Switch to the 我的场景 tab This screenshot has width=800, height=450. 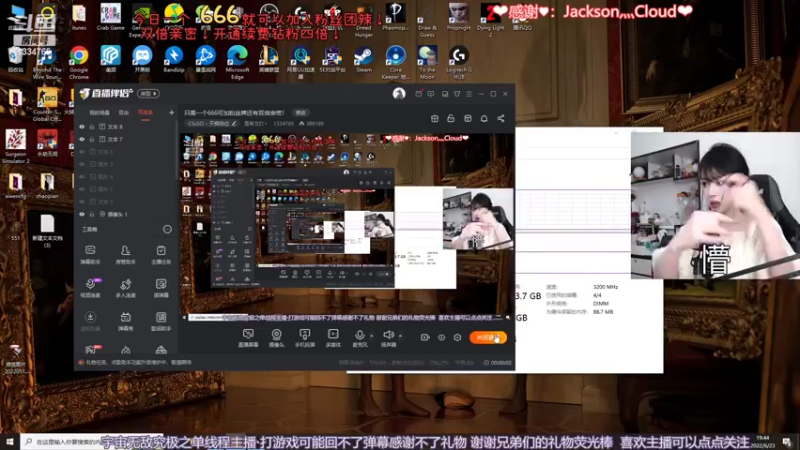point(99,112)
